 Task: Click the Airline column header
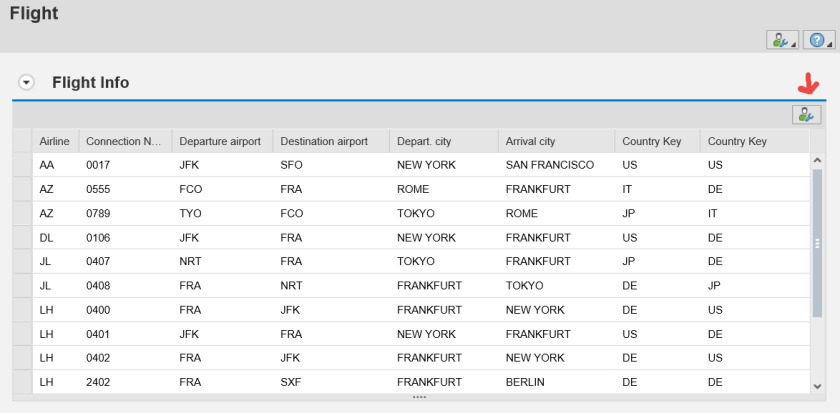point(53,141)
